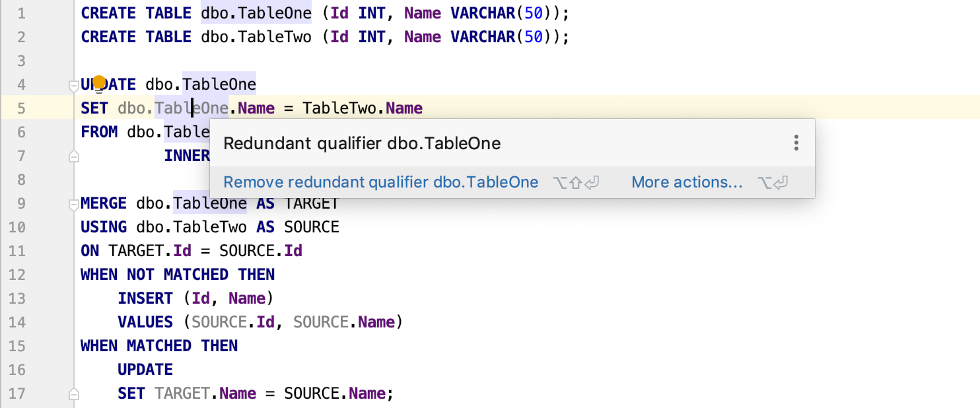Click the 'MERGE' keyword on line 9
Image resolution: width=980 pixels, height=408 pixels.
coord(104,203)
